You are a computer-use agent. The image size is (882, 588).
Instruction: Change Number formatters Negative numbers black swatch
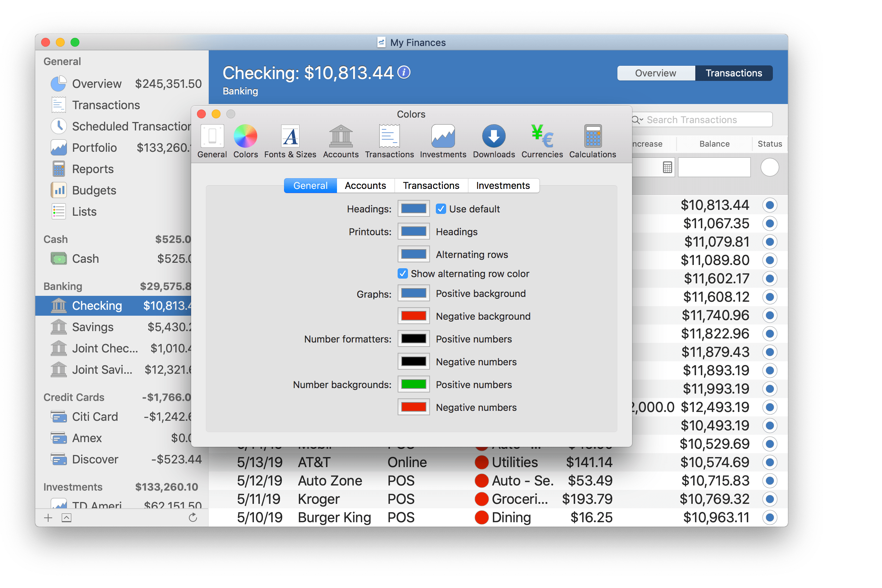[414, 362]
